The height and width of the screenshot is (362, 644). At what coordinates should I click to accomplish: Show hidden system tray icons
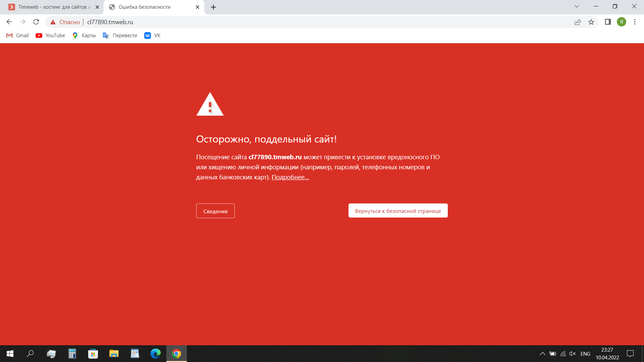[x=542, y=354]
